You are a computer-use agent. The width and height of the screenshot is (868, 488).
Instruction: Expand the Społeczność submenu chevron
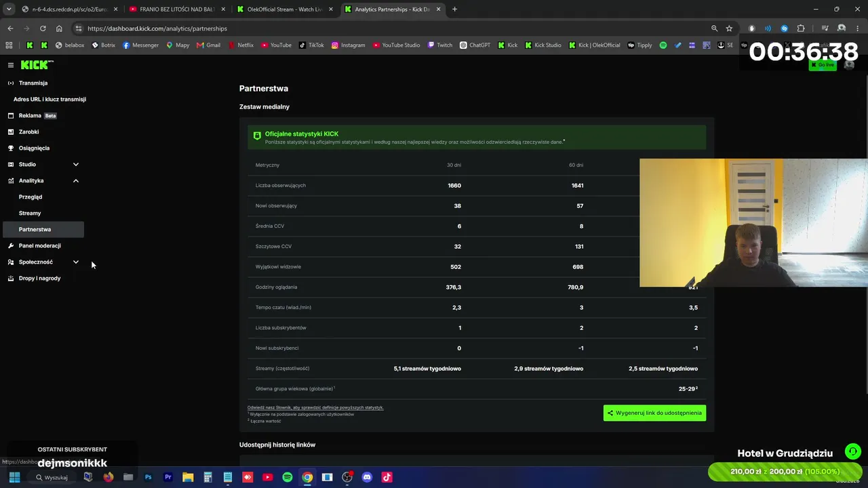76,262
